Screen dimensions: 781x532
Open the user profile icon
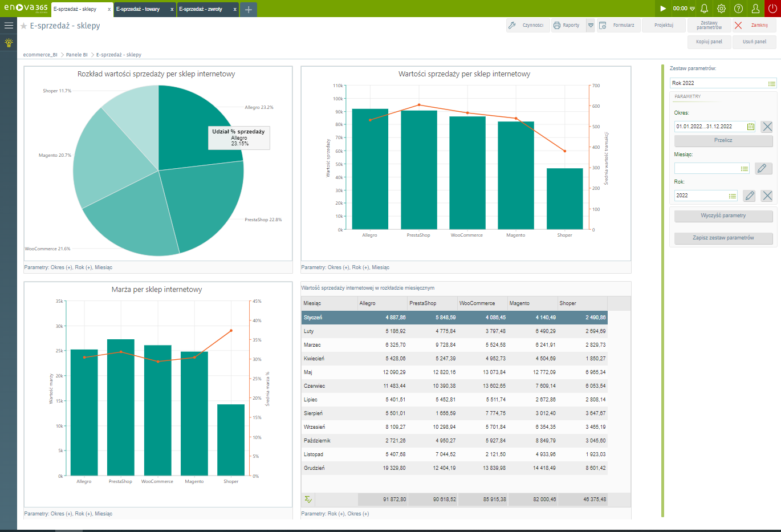tap(755, 9)
